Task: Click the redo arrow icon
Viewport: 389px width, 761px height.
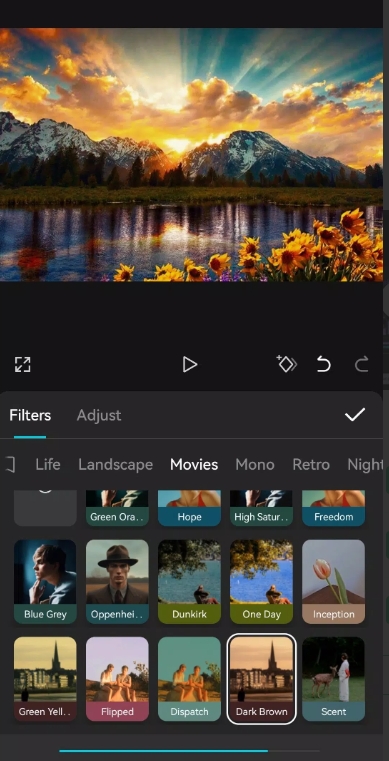Action: (361, 364)
